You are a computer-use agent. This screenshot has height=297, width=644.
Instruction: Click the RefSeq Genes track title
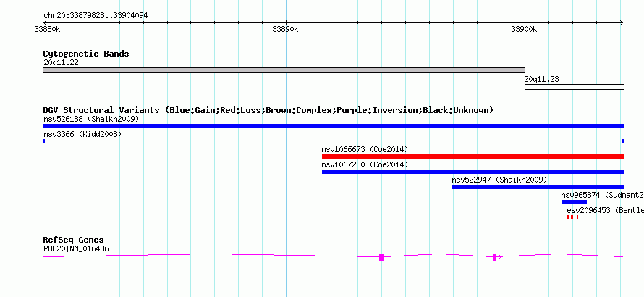click(74, 240)
